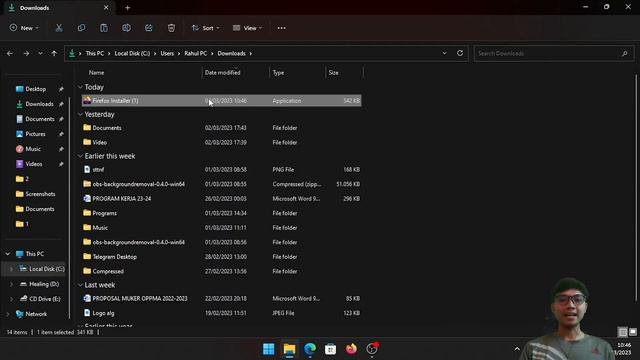
Task: Select Desktop in quick access
Action: pyautogui.click(x=36, y=89)
